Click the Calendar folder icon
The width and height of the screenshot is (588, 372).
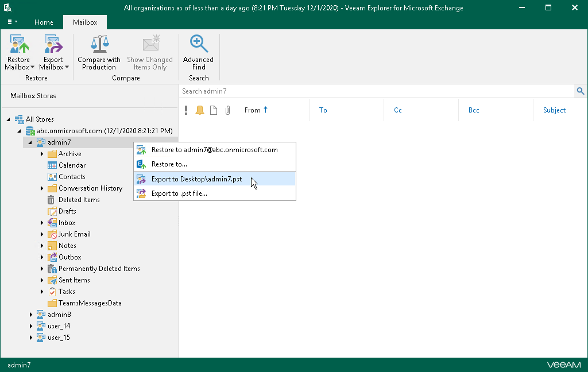click(52, 165)
